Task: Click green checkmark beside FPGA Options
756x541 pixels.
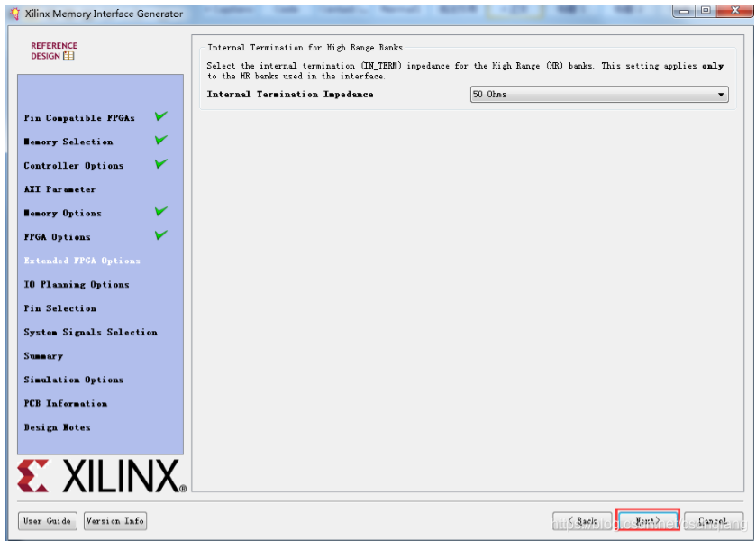Action: pyautogui.click(x=161, y=235)
